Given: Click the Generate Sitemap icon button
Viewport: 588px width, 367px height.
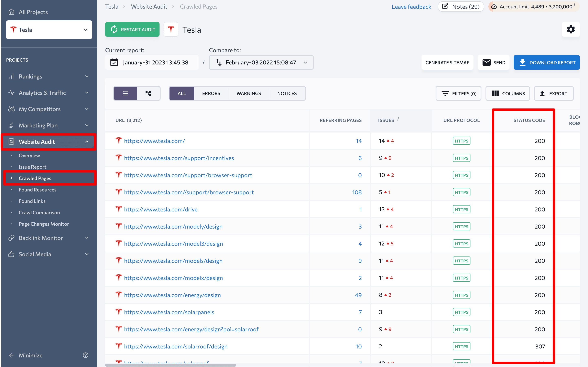Looking at the screenshot, I should tap(448, 62).
